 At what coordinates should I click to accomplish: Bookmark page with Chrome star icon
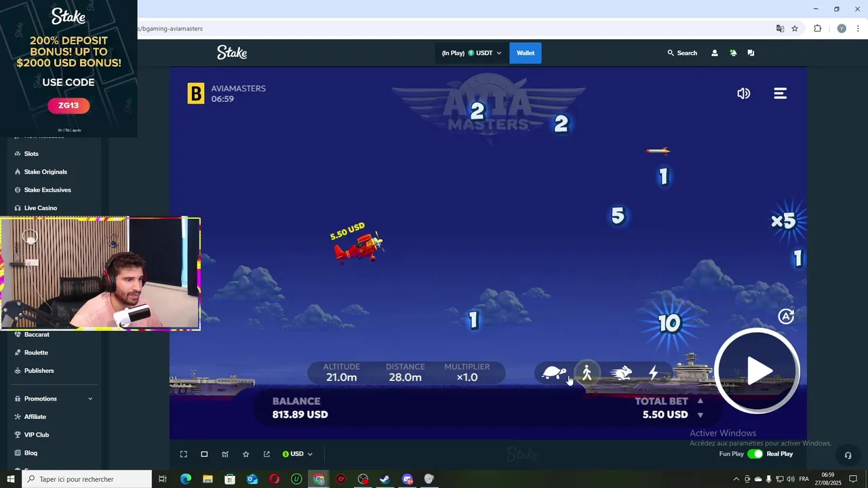795,28
